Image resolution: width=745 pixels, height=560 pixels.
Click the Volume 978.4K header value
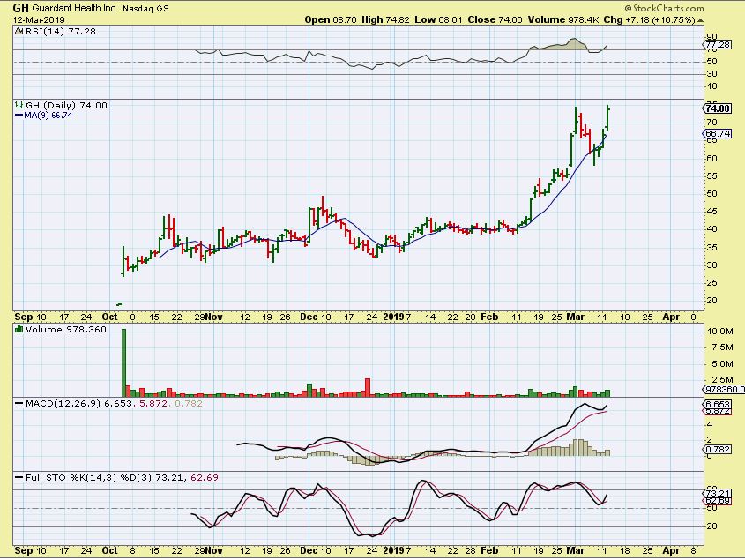tap(562, 20)
